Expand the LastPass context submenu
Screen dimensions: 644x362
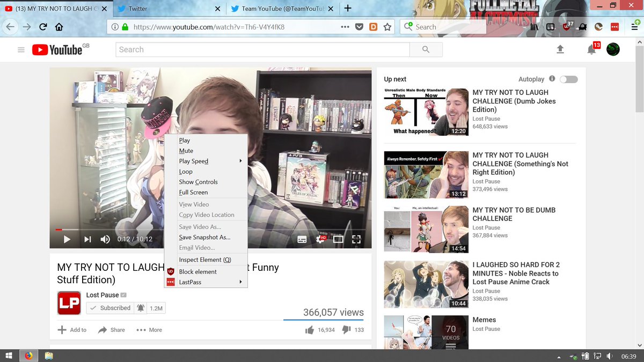pyautogui.click(x=206, y=282)
